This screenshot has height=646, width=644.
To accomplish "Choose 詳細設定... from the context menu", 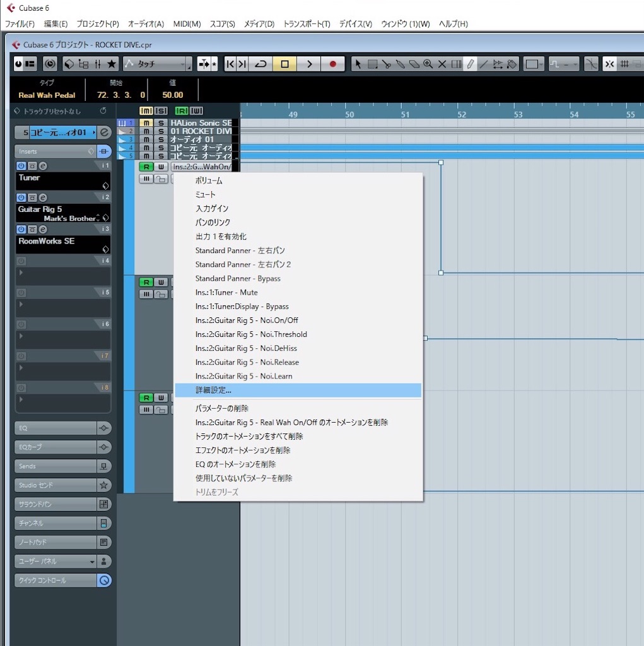I will [x=298, y=390].
